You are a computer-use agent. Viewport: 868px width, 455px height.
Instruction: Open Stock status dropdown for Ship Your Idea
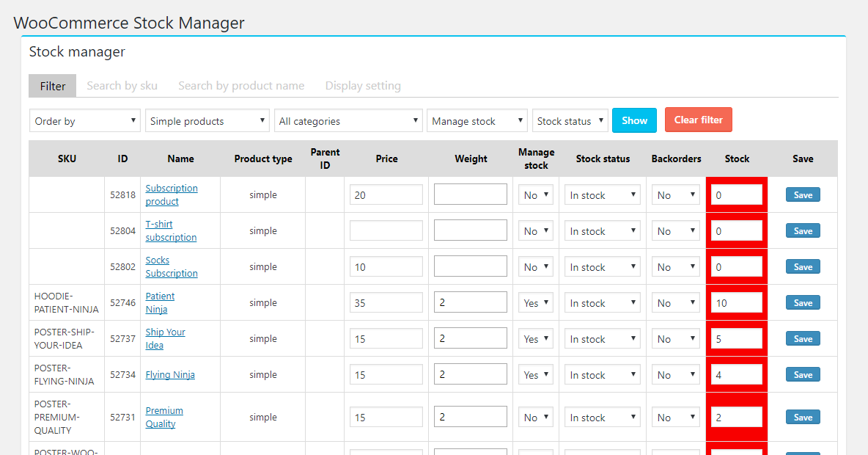[603, 339]
